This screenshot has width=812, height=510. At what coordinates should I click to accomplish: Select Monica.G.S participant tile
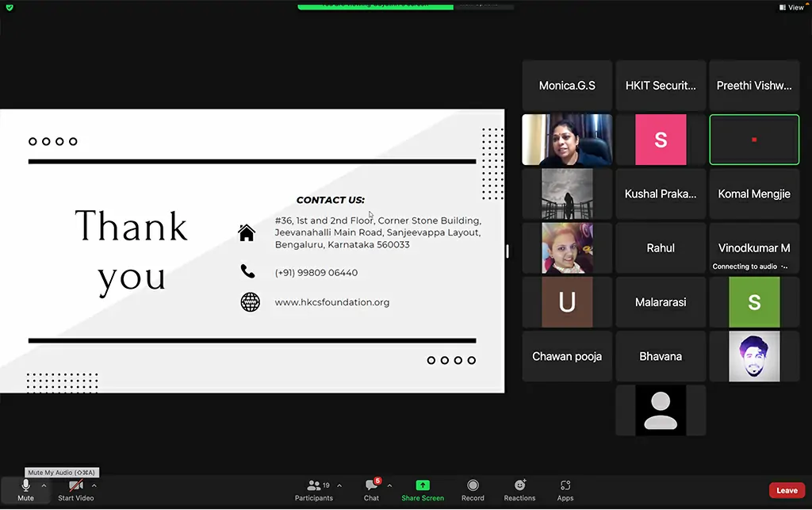567,86
